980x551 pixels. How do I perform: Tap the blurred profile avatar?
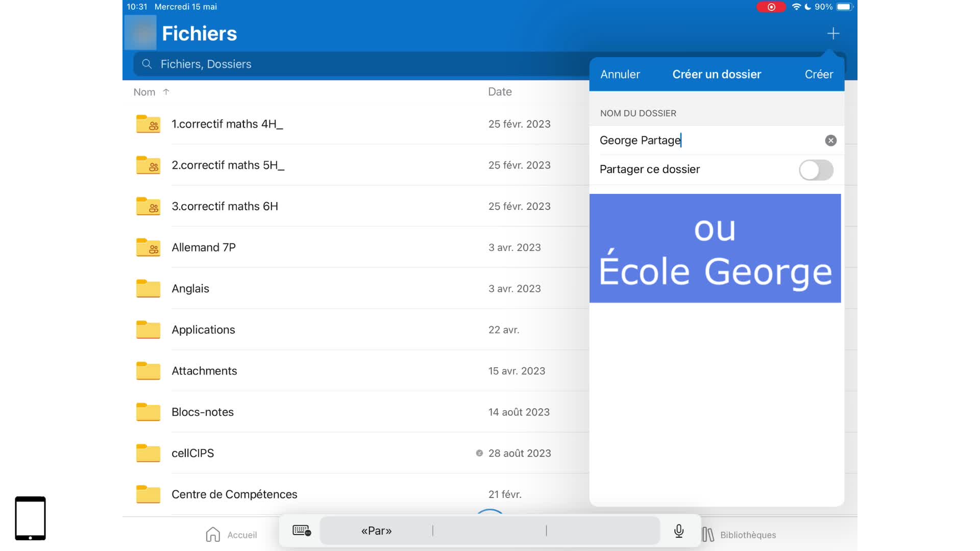(140, 33)
